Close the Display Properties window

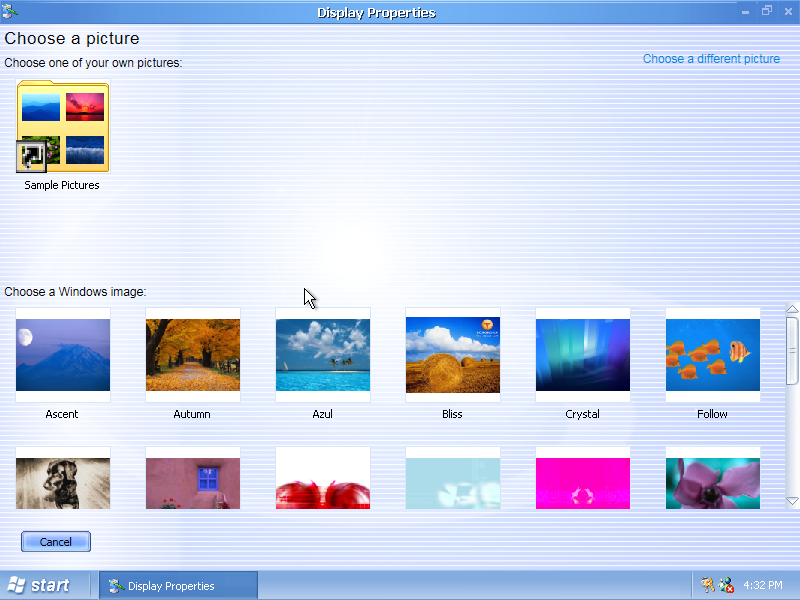[x=788, y=11]
